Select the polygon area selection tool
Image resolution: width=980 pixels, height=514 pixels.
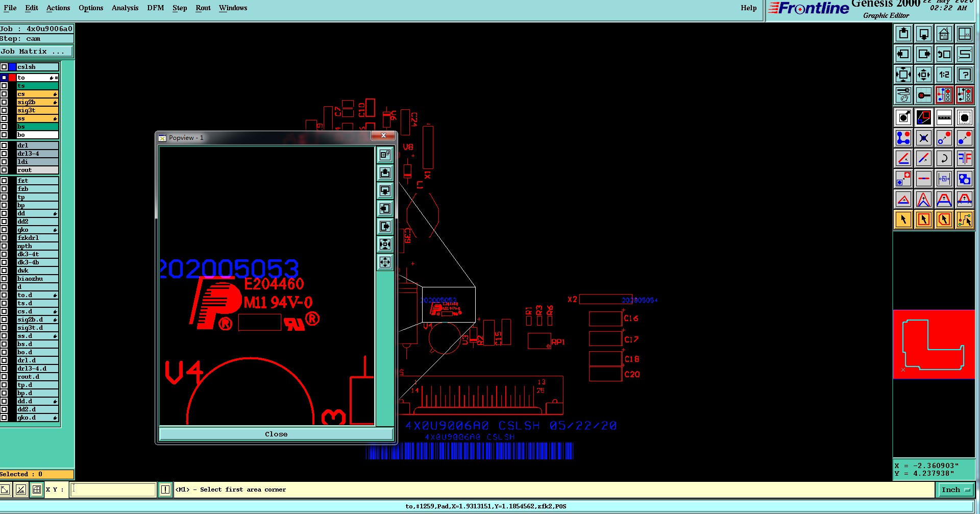coord(944,219)
